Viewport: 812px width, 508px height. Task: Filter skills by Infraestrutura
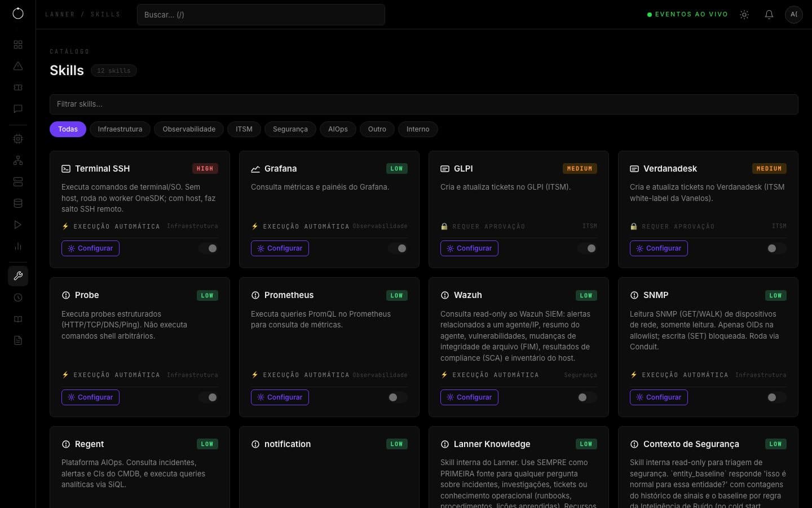point(120,129)
